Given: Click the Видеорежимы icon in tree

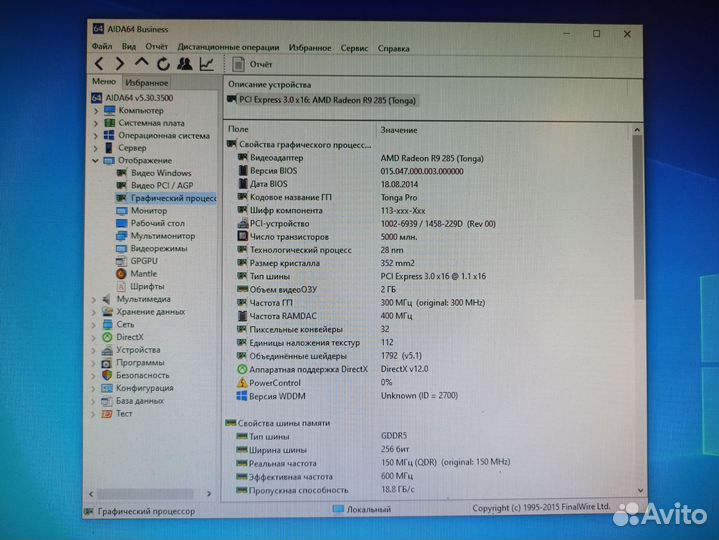Looking at the screenshot, I should coord(122,248).
